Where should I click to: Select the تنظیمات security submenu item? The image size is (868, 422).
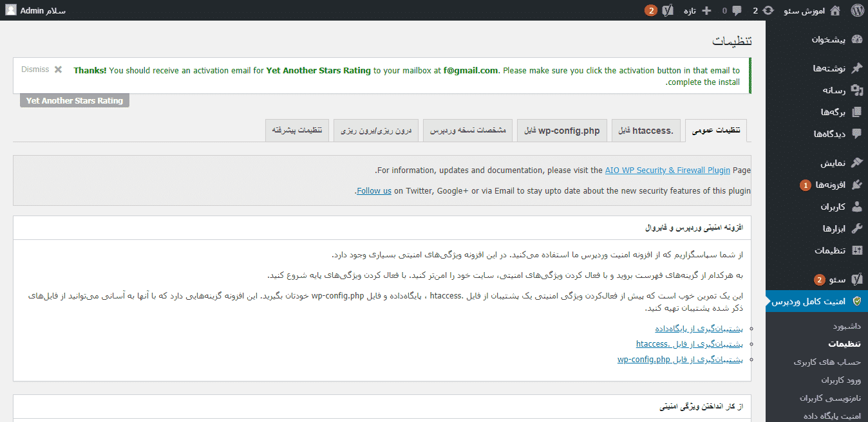(845, 344)
